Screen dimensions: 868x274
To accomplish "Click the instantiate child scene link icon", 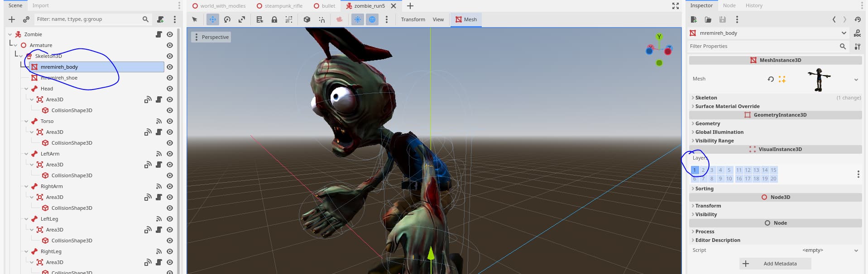I will click(26, 19).
